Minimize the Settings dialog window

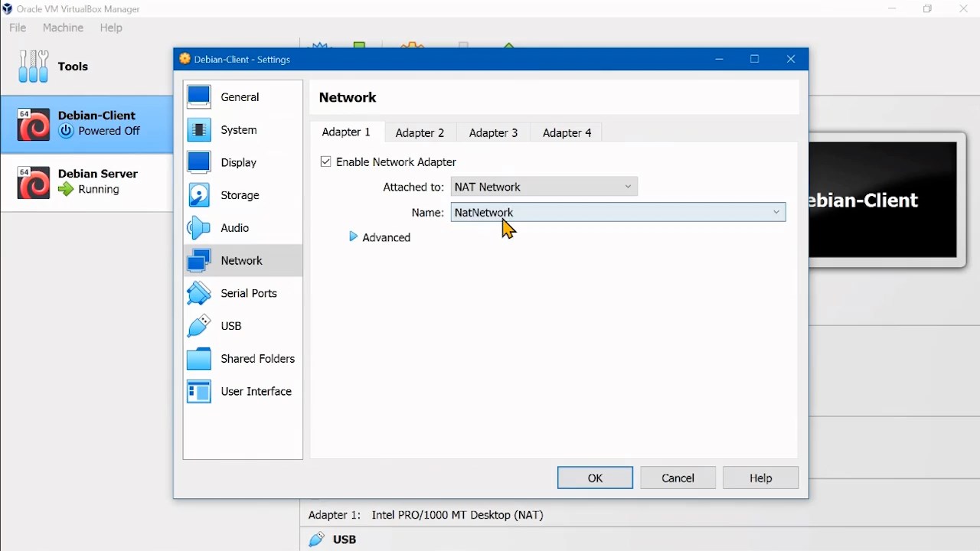point(719,59)
